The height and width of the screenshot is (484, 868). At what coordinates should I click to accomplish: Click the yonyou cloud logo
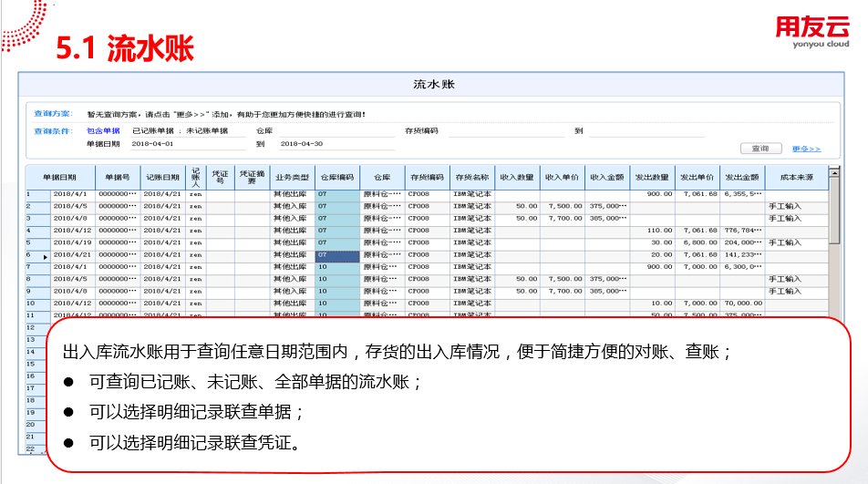coord(811,33)
